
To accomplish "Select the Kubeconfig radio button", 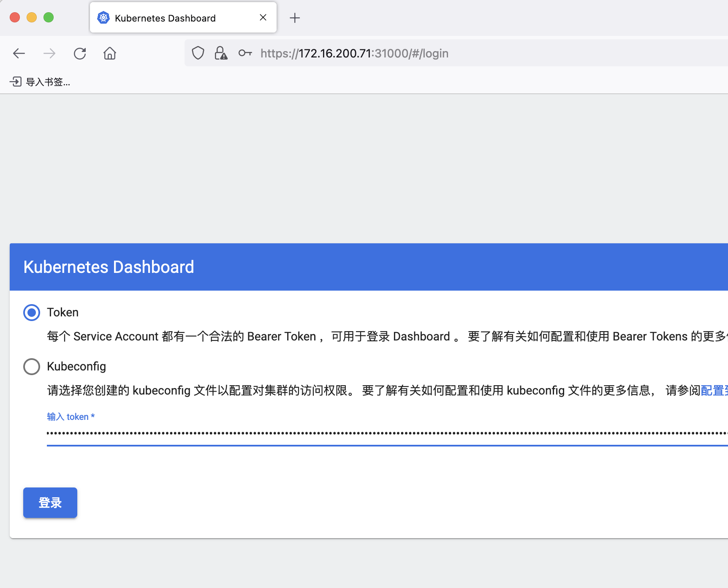I will click(x=32, y=367).
